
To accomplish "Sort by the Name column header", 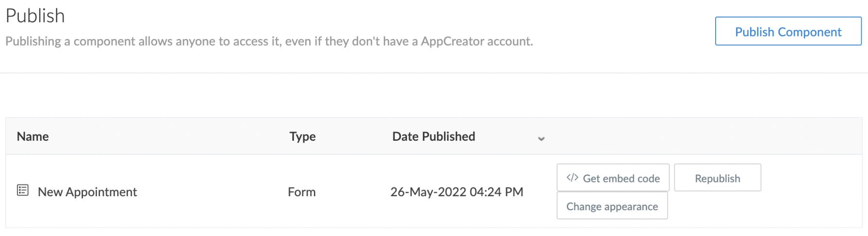I will pyautogui.click(x=33, y=136).
